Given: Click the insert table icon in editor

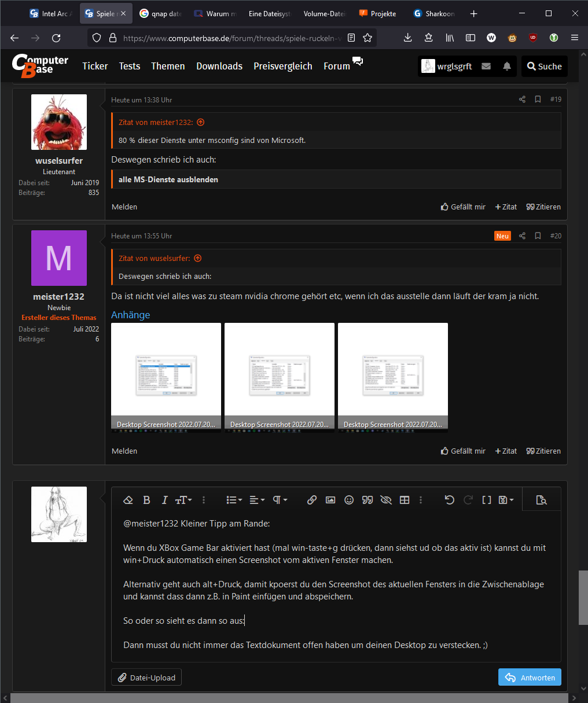Looking at the screenshot, I should [x=405, y=500].
